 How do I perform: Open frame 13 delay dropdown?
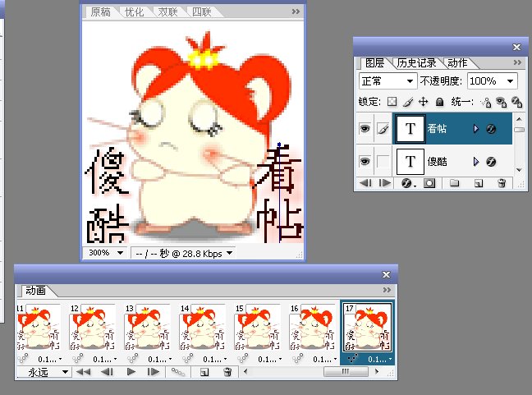[x=160, y=359]
